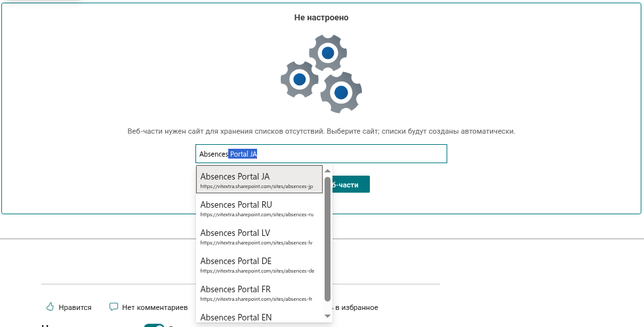Click the absences-fr site URL text
644x327 pixels.
point(256,299)
